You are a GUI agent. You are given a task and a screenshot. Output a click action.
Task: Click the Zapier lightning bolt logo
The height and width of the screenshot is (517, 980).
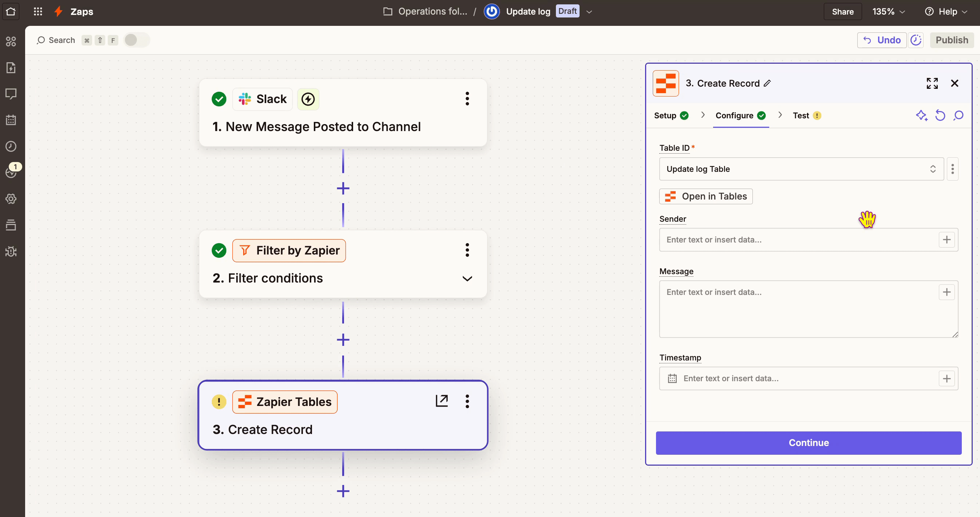[58, 11]
